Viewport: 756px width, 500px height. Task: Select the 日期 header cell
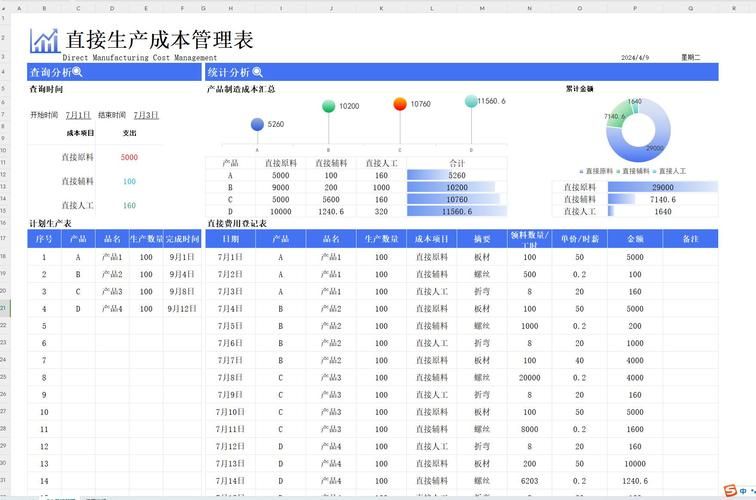(230, 239)
